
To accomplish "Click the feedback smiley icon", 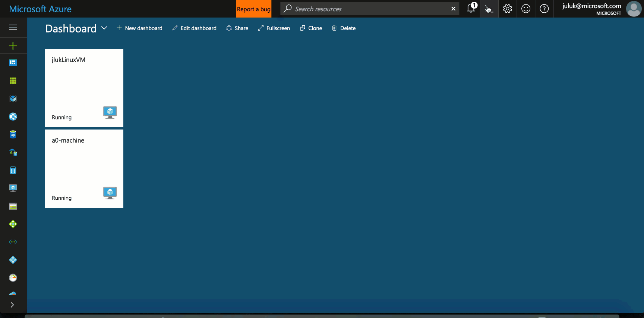I will [x=525, y=9].
